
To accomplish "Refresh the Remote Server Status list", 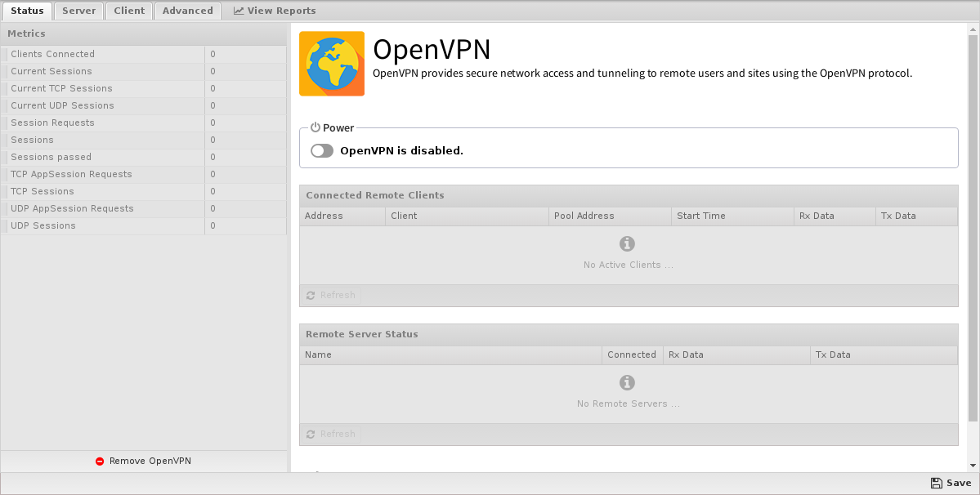I will 331,434.
